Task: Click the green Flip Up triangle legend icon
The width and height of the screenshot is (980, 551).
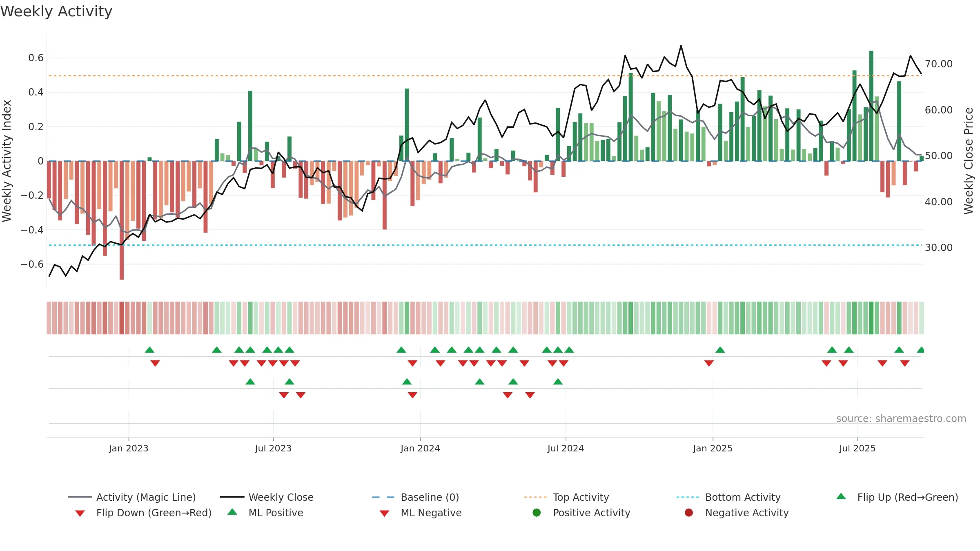Action: [841, 496]
